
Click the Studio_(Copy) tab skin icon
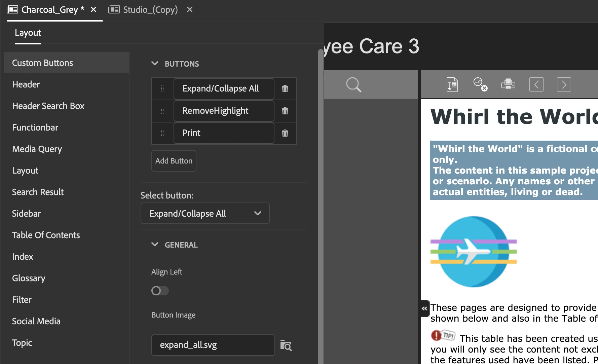114,9
